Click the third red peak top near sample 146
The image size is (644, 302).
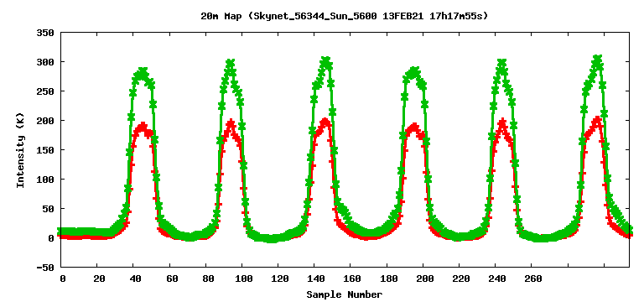click(325, 122)
